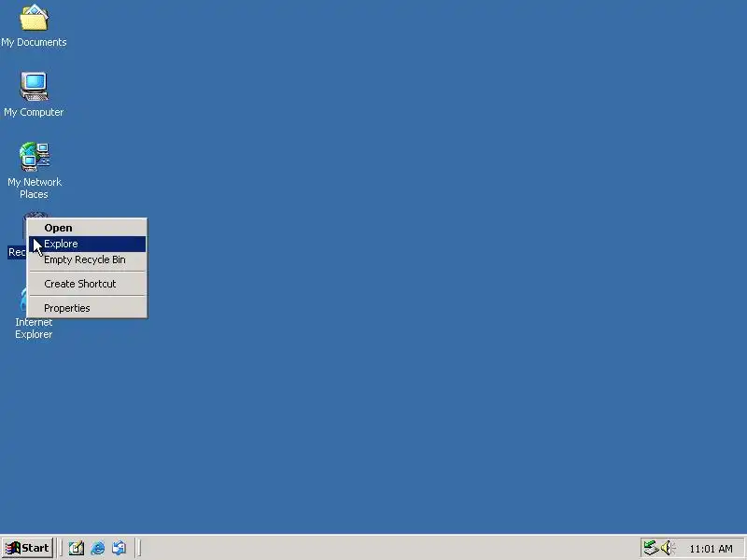Click Show Desktop quick launch icon

click(x=77, y=549)
